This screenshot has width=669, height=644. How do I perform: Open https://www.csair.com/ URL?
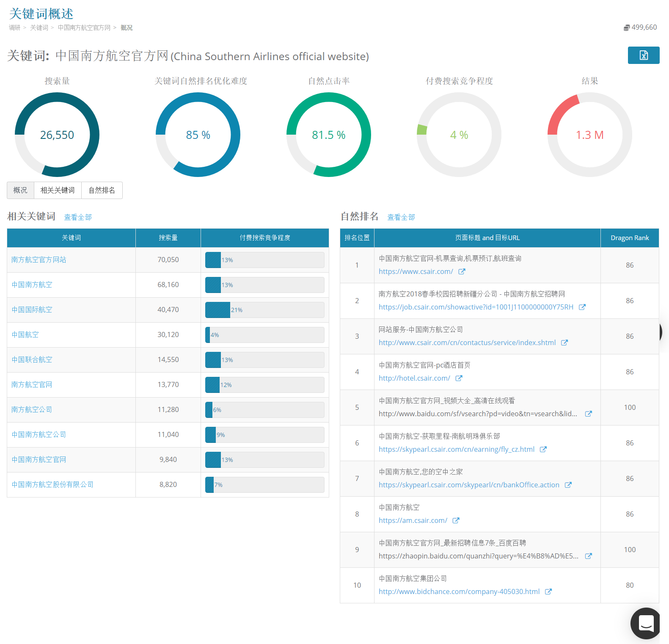[x=416, y=271]
